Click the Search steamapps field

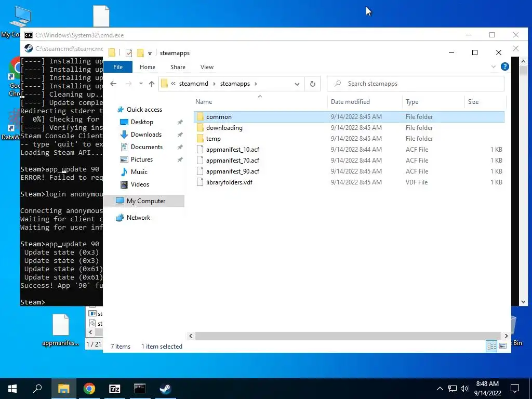[x=415, y=84]
